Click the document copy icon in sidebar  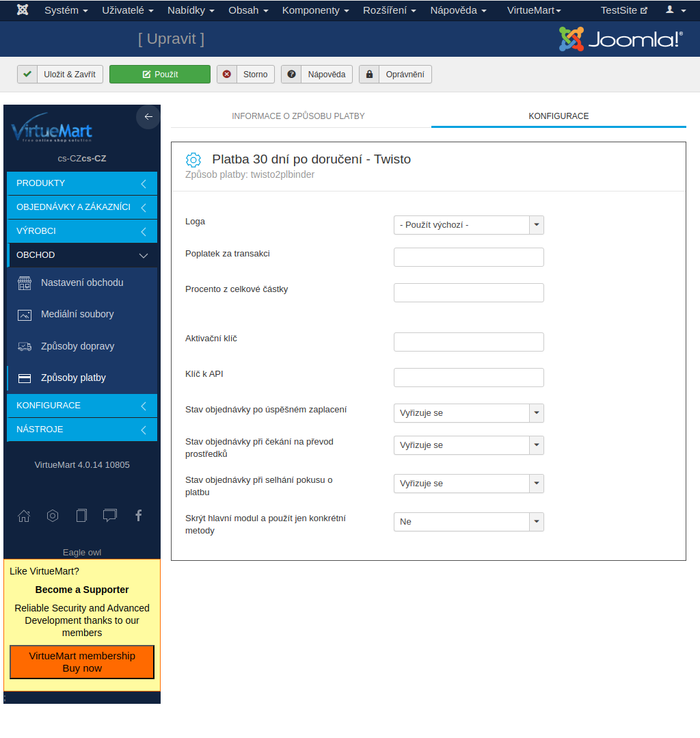click(x=81, y=516)
